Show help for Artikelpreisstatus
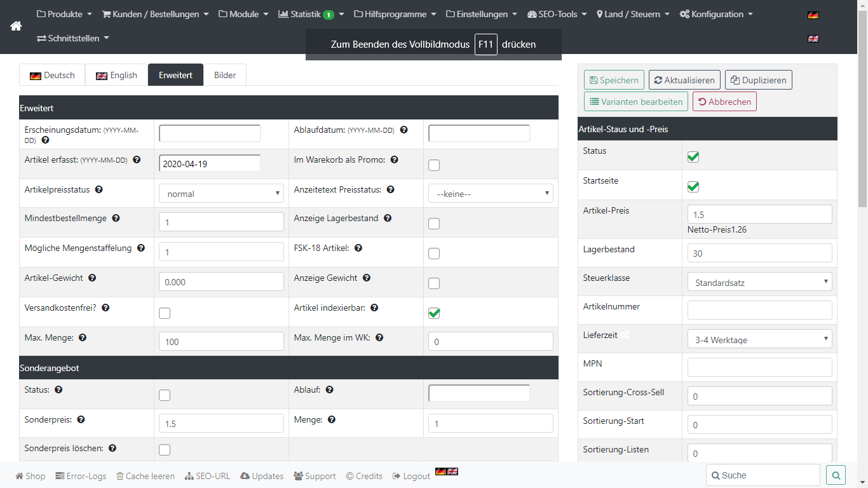The width and height of the screenshot is (868, 488). pos(99,189)
